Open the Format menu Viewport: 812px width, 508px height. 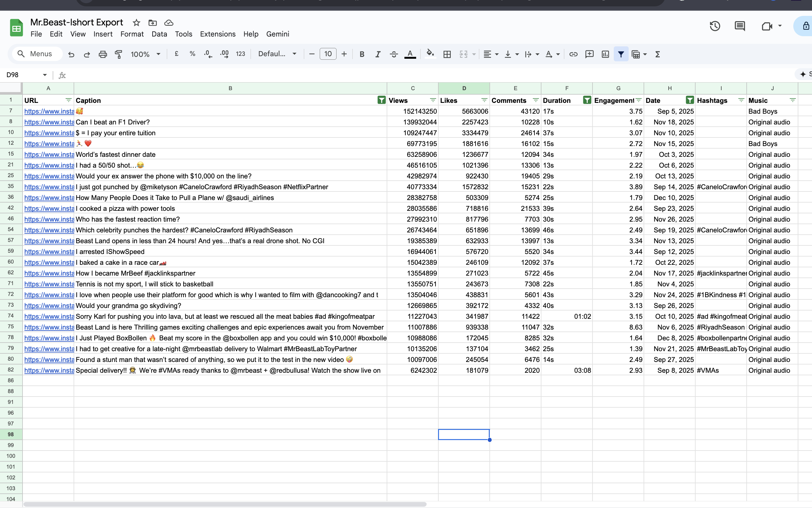click(x=132, y=34)
